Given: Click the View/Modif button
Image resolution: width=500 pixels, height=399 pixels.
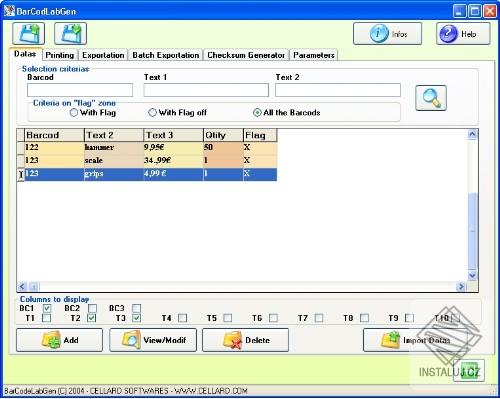Looking at the screenshot, I should point(153,340).
